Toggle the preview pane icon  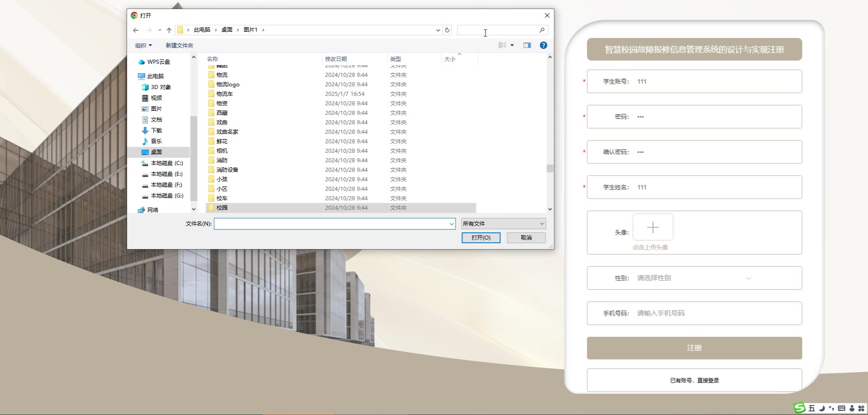[527, 45]
